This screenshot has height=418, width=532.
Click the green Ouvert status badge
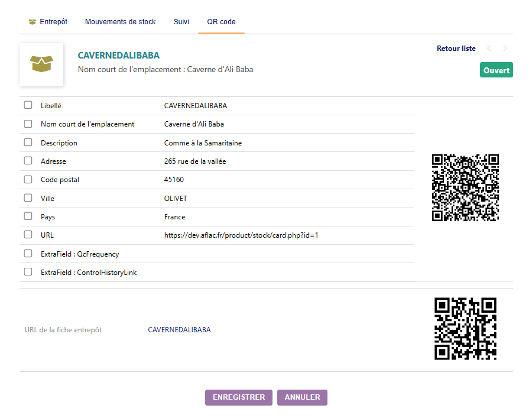(496, 70)
